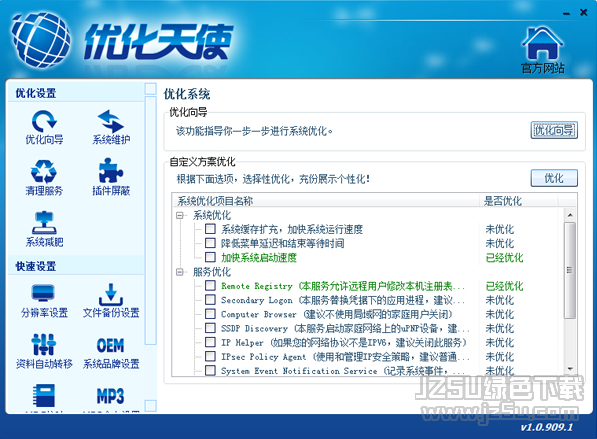The height and width of the screenshot is (439, 597).
Task: Check System Event Notification Service
Action: (210, 370)
